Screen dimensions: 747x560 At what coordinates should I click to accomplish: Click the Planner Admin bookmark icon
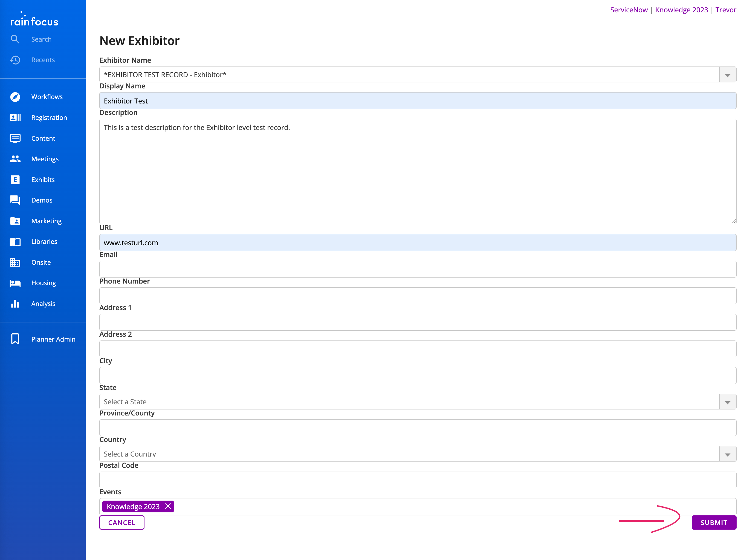[15, 339]
